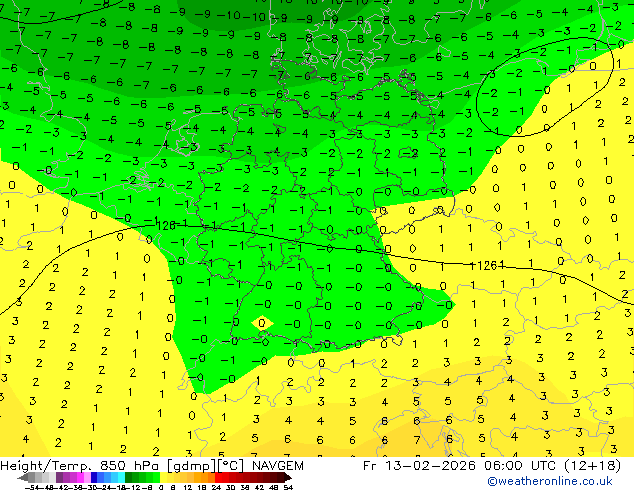This screenshot has width=634, height=490.
Task: Click the dark blue legend swatch
Action: pos(94,477)
